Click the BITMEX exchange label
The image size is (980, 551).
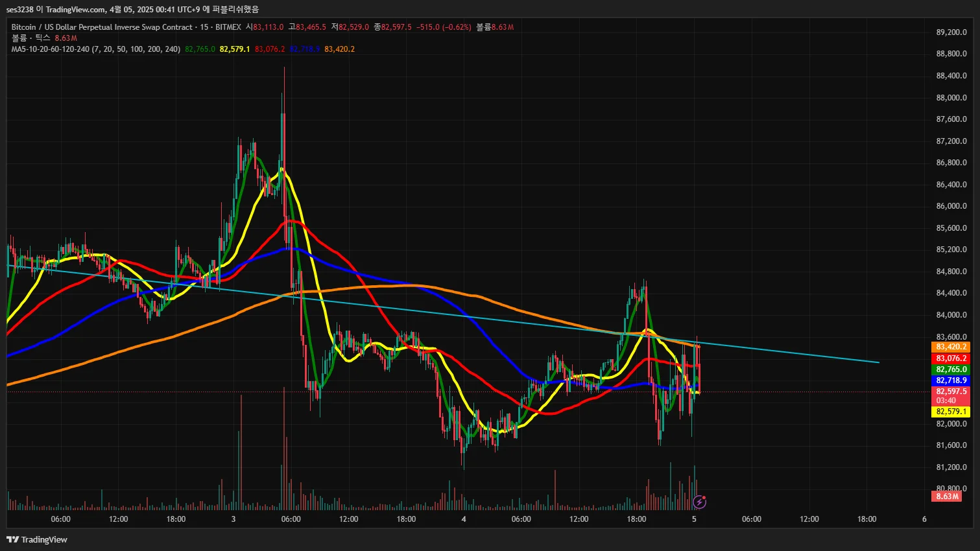[228, 27]
